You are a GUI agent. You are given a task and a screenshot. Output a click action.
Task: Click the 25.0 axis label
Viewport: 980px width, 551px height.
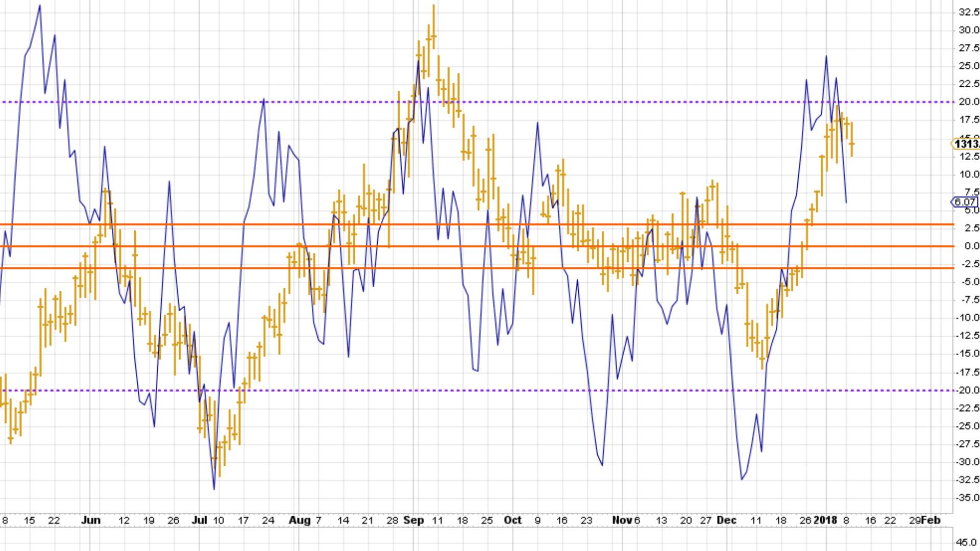(969, 66)
